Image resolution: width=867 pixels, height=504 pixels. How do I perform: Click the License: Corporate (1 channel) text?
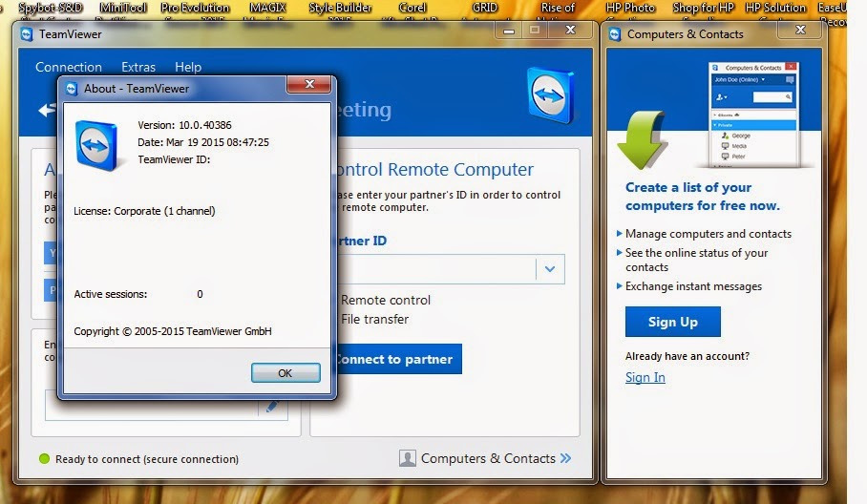pyautogui.click(x=144, y=211)
